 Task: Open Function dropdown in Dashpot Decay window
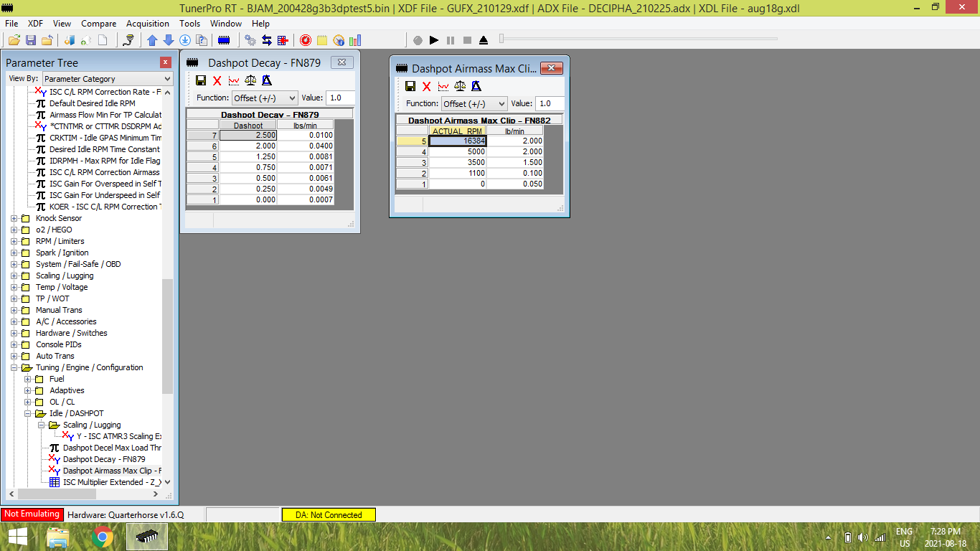click(264, 98)
